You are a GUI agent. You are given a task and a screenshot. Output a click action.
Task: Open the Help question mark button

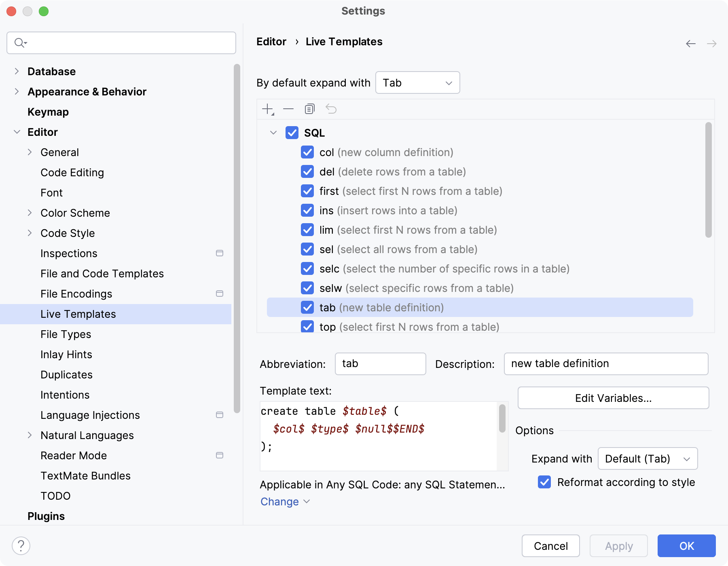21,546
